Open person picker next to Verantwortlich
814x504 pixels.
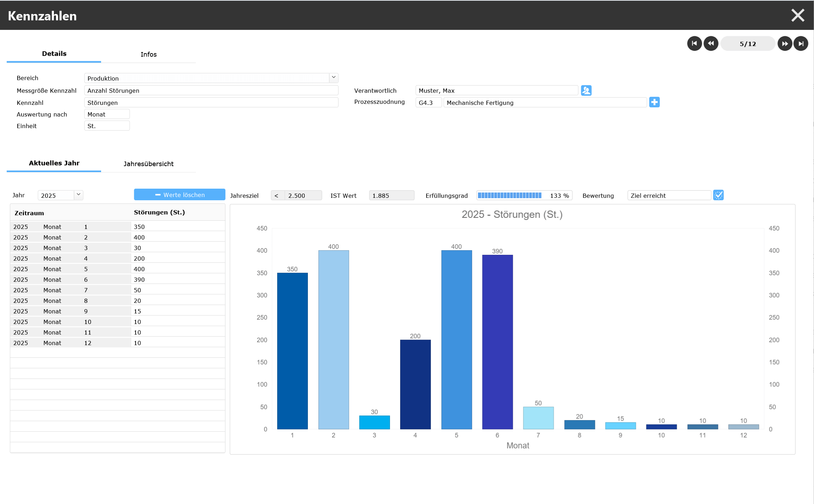tap(586, 90)
